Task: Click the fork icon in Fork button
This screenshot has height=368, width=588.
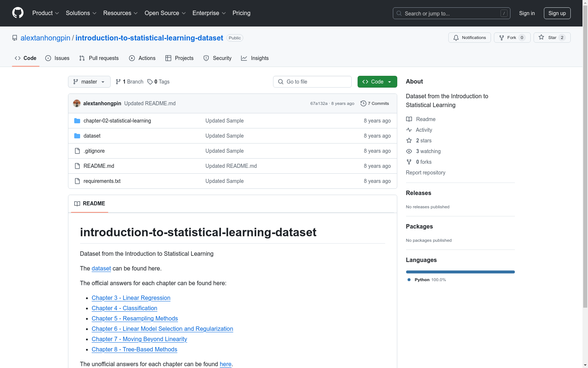Action: (502, 38)
